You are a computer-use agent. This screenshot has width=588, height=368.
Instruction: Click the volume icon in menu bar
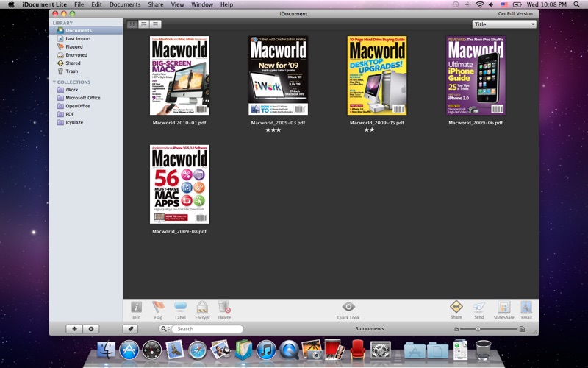point(491,4)
